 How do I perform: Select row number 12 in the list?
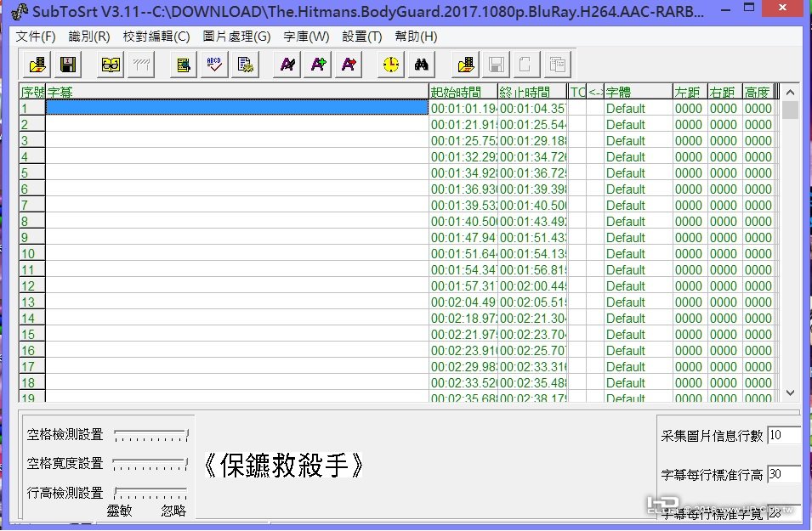point(32,285)
